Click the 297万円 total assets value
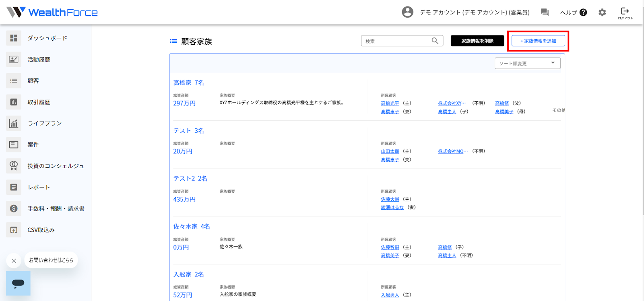 pos(184,103)
